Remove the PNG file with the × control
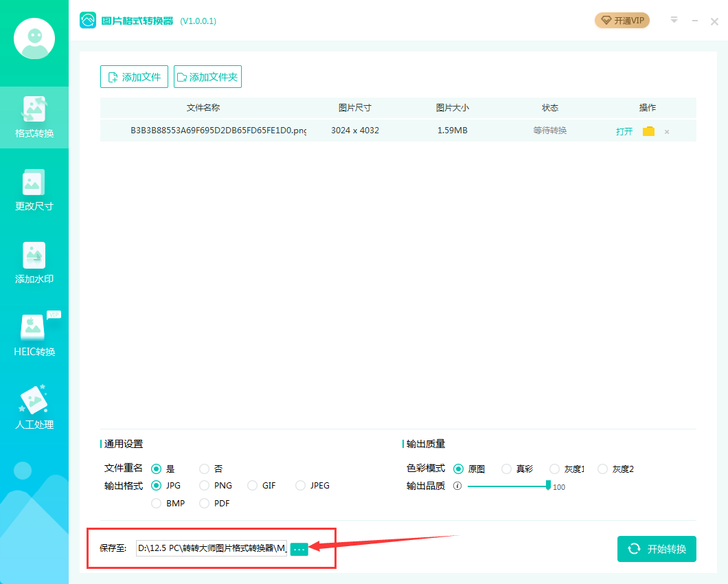 [x=666, y=131]
